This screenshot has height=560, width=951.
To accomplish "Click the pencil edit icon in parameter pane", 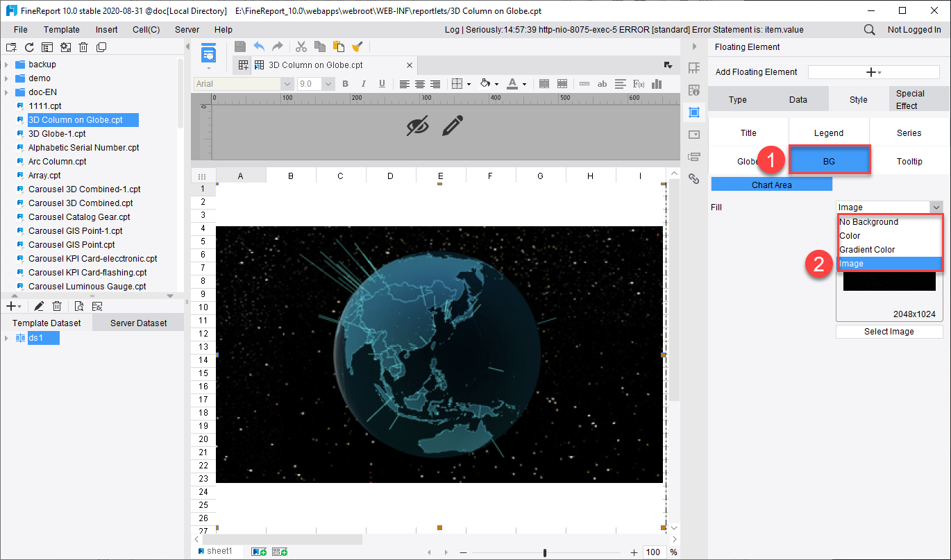I will 452,126.
